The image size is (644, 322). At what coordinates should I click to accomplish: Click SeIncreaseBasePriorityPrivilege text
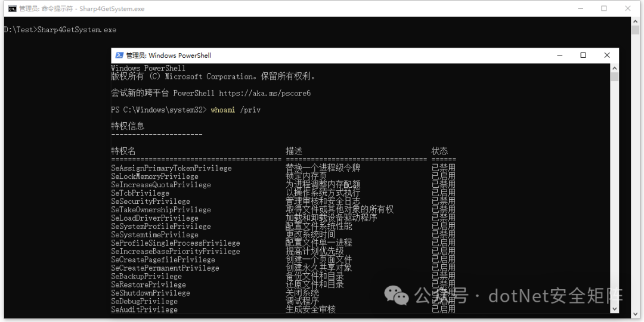pyautogui.click(x=175, y=252)
